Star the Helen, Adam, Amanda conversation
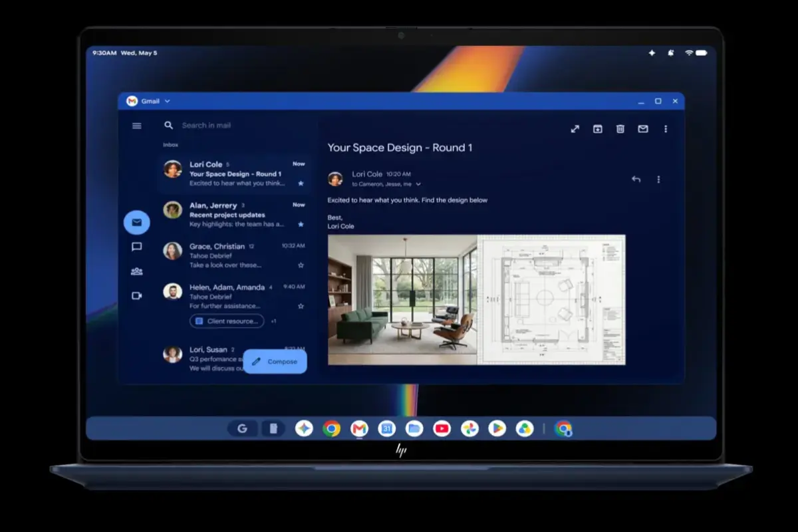The width and height of the screenshot is (798, 532). pos(301,306)
